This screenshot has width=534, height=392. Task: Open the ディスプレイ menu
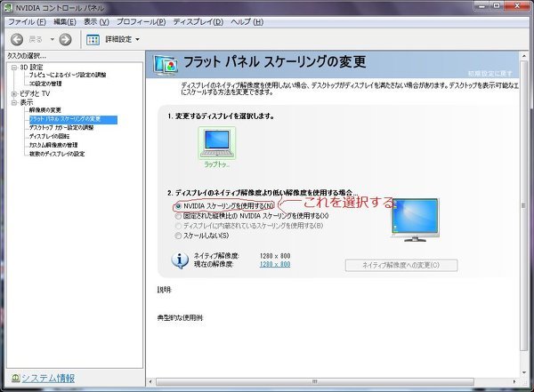click(x=198, y=20)
